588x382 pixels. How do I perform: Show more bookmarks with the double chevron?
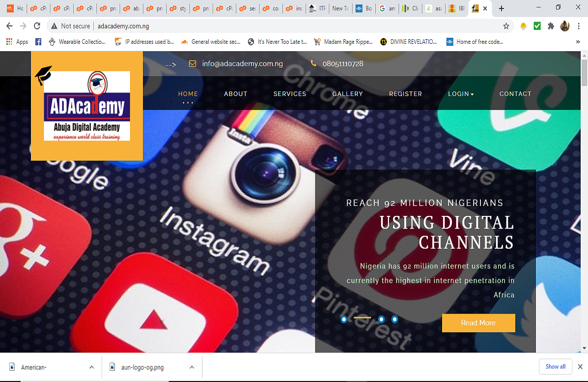pos(578,42)
